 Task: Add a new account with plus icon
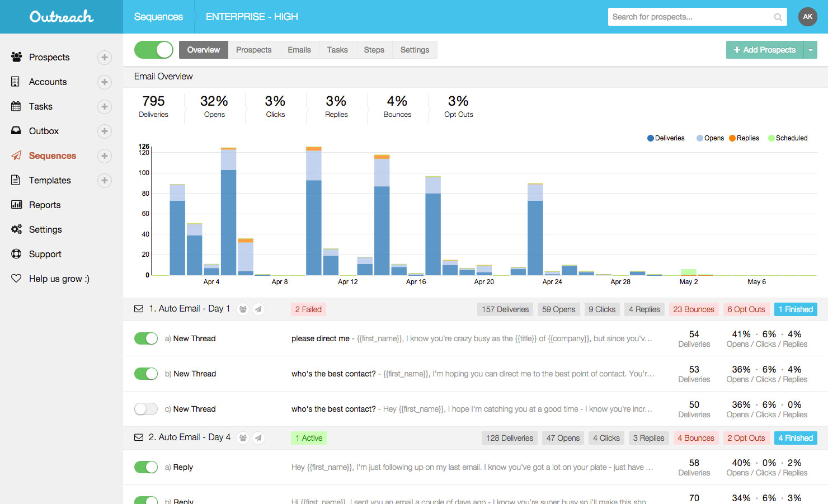coord(105,82)
